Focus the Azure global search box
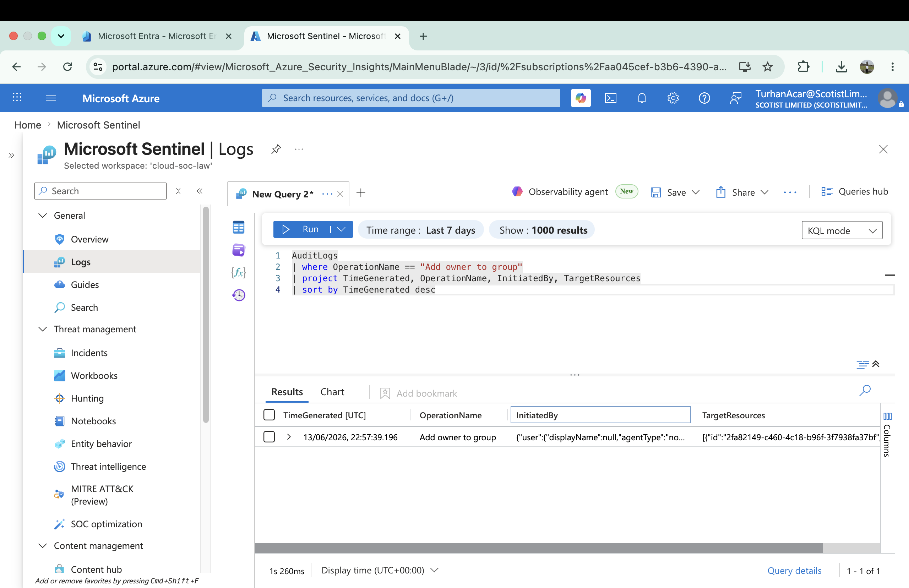Image resolution: width=909 pixels, height=588 pixels. [411, 98]
